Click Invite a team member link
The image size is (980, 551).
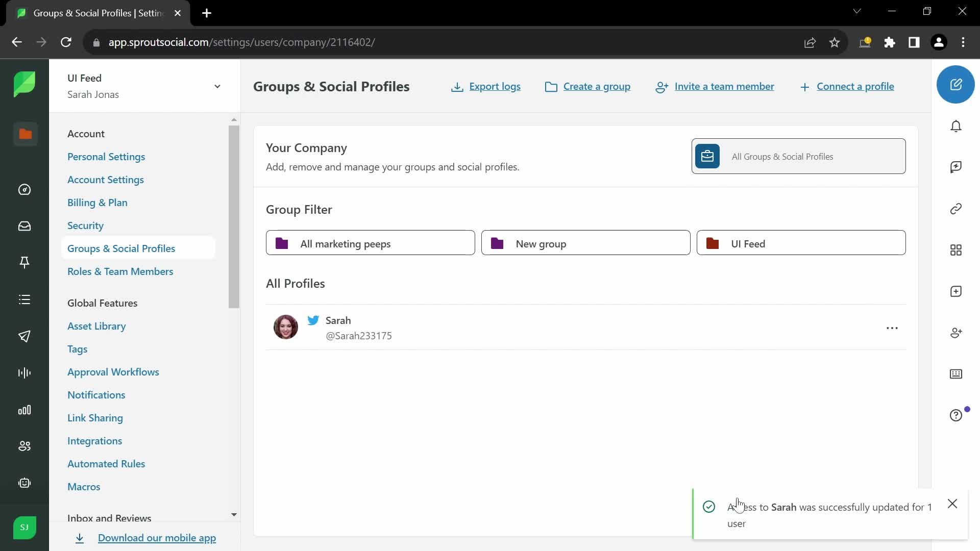(x=715, y=87)
